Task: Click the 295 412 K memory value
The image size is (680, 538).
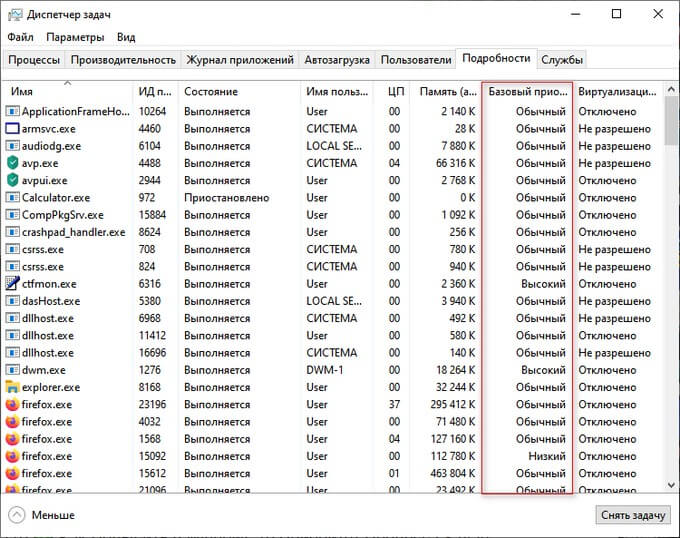Action: point(453,404)
